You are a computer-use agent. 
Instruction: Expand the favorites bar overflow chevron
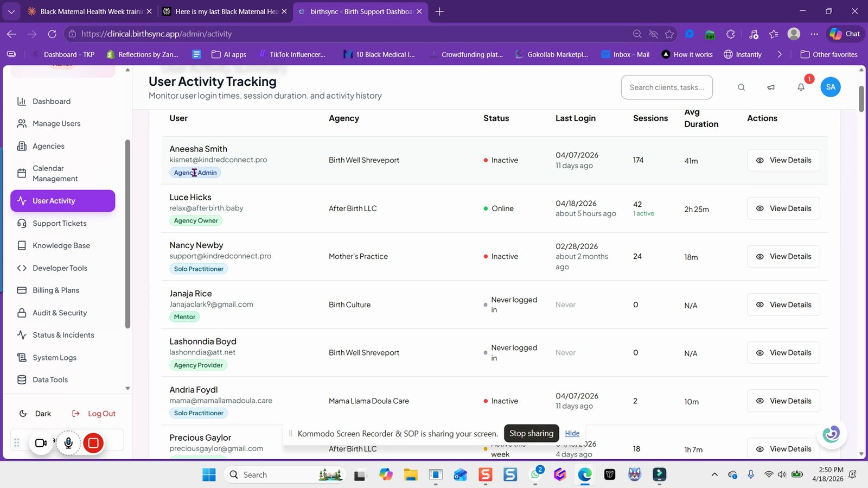pos(780,54)
